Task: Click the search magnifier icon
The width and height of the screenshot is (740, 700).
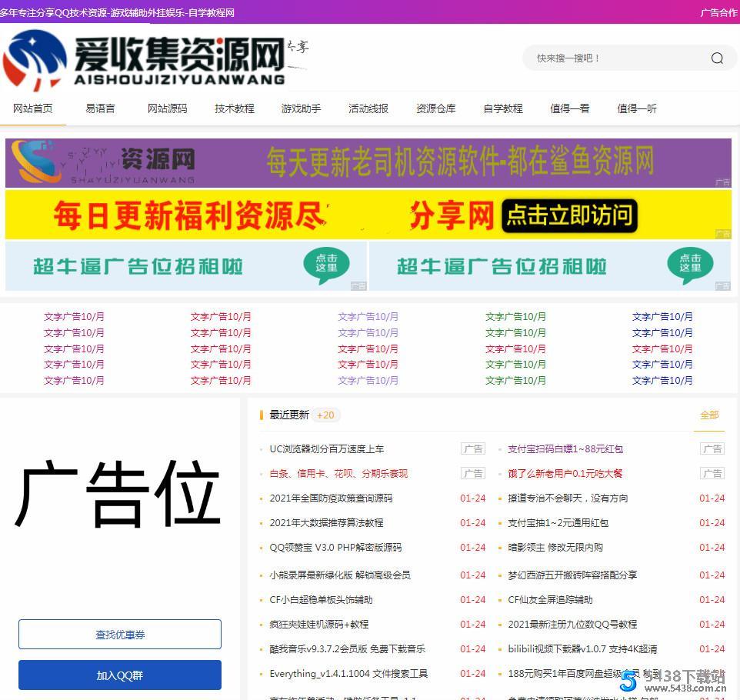Action: click(x=716, y=58)
